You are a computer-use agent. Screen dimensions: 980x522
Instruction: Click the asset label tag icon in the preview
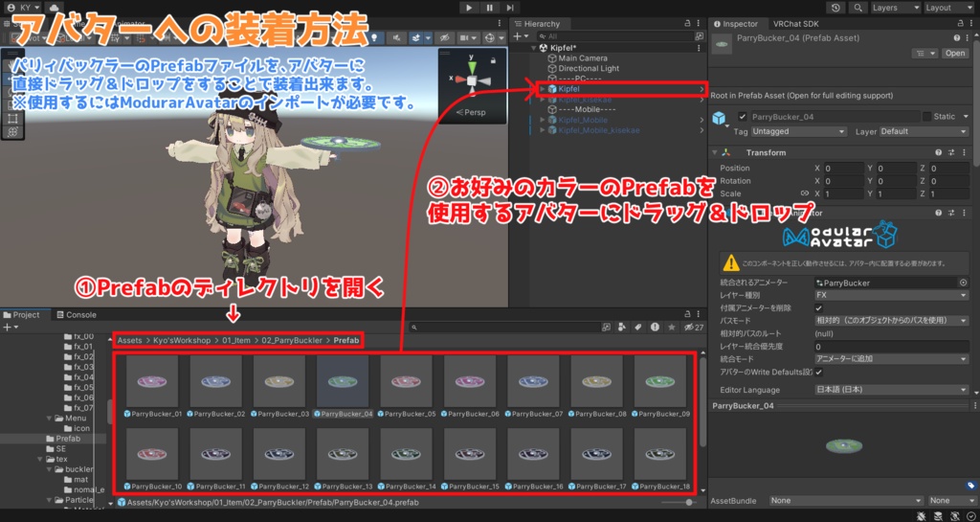point(970,485)
